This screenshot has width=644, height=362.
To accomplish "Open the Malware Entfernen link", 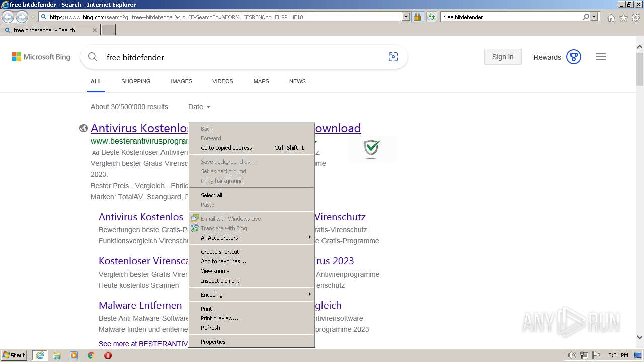I will 140,305.
